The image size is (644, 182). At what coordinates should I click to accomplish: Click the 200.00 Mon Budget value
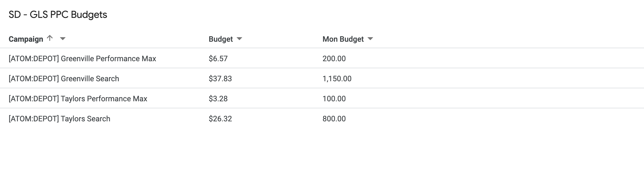coord(334,58)
